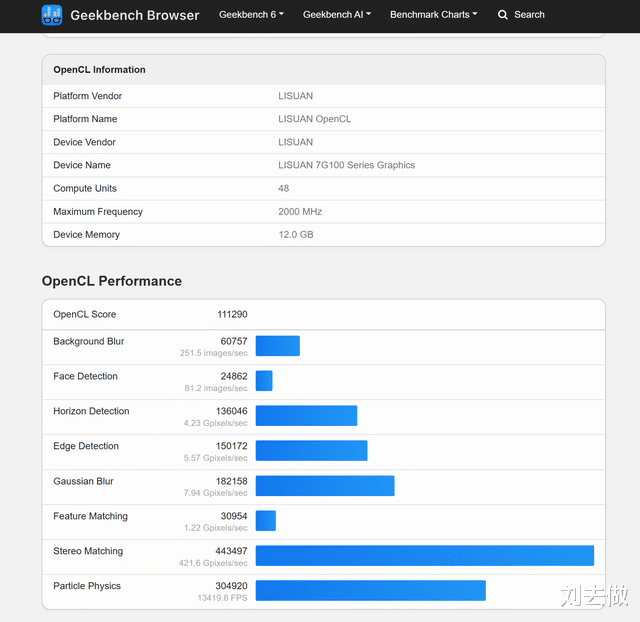Click the Device Memory 12.0 GB value
Image resolution: width=640 pixels, height=622 pixels.
296,235
